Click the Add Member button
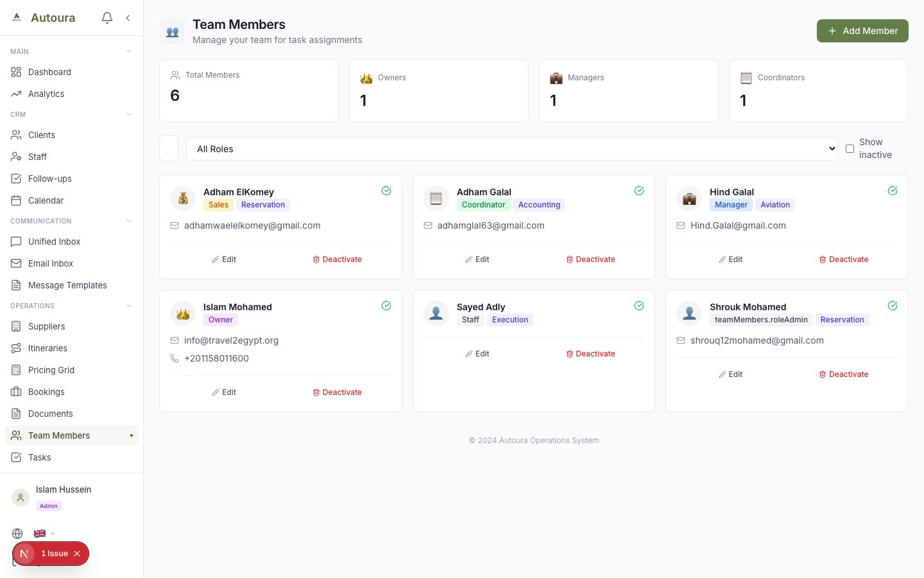The width and height of the screenshot is (924, 578). [862, 31]
